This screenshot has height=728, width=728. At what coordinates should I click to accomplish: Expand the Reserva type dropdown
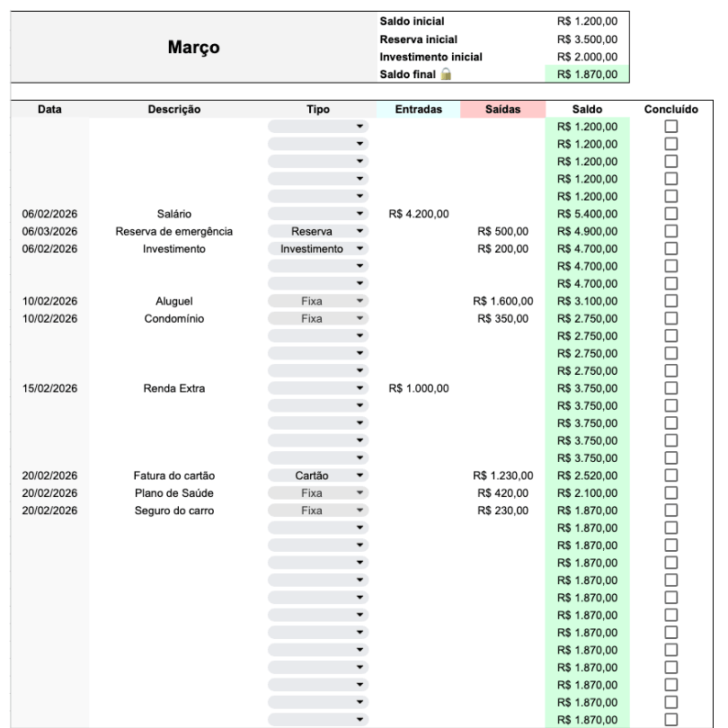360,231
